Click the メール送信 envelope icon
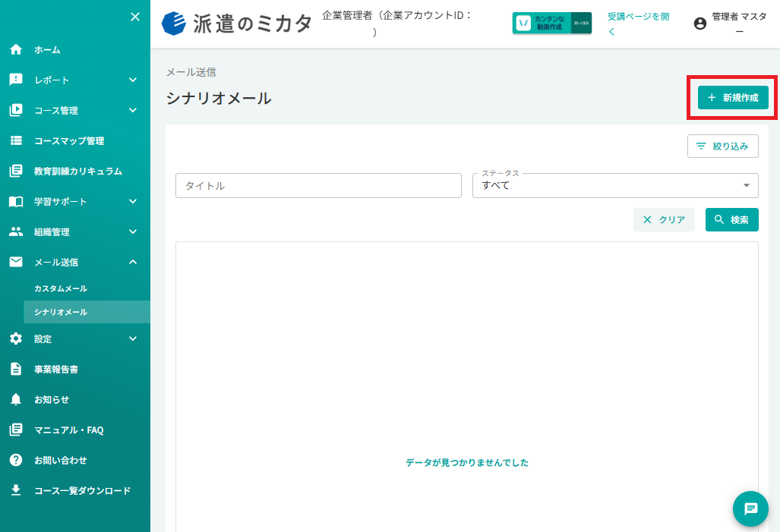The width and height of the screenshot is (780, 532). coord(16,262)
